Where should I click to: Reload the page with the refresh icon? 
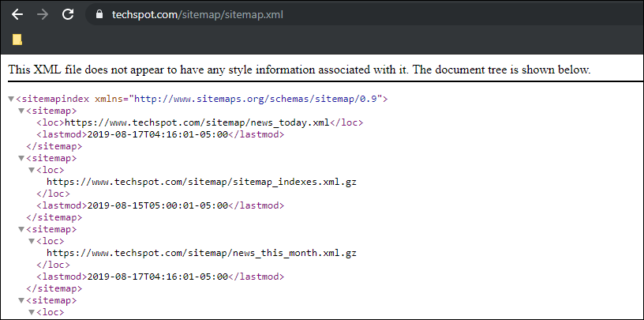tap(68, 14)
